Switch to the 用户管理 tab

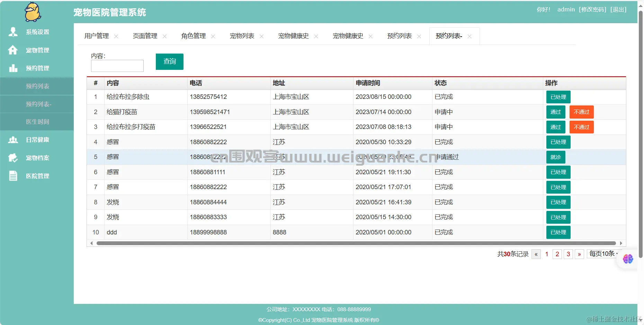click(x=97, y=36)
